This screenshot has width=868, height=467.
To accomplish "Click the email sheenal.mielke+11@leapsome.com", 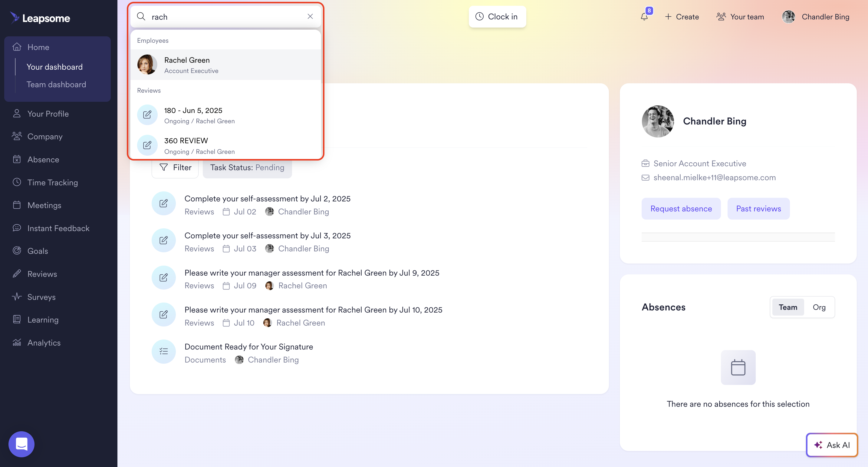I will [x=714, y=177].
